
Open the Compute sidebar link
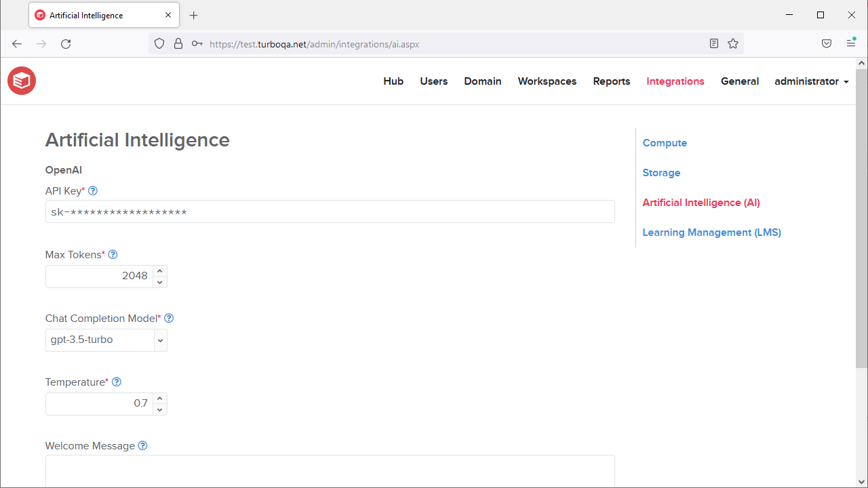[x=665, y=143]
